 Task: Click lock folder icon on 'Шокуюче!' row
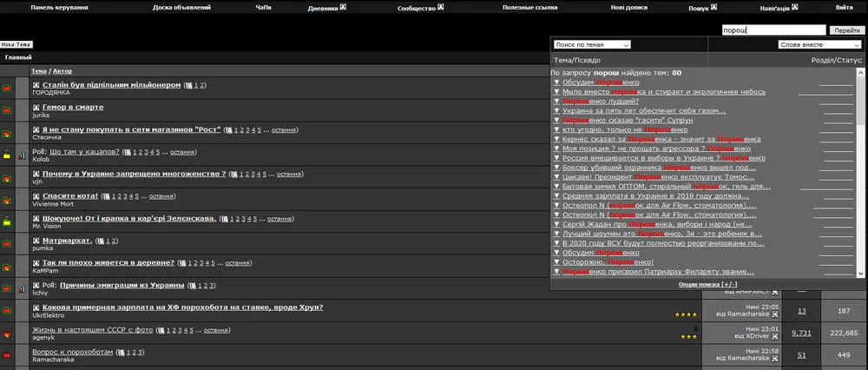point(7,221)
